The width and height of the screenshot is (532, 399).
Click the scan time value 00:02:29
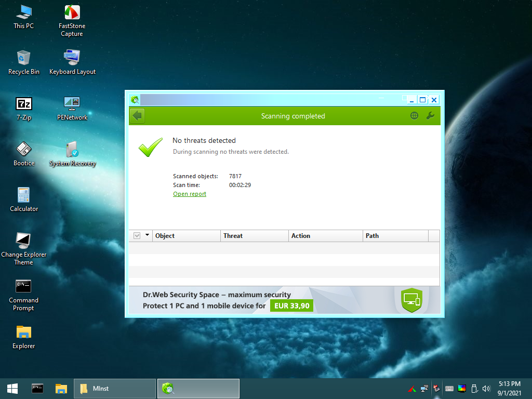point(240,185)
